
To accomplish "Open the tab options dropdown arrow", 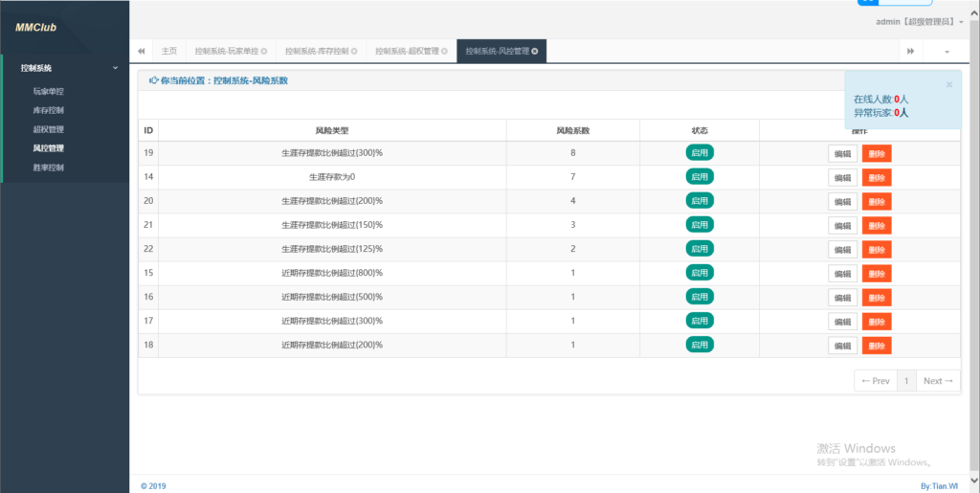I will (x=947, y=51).
